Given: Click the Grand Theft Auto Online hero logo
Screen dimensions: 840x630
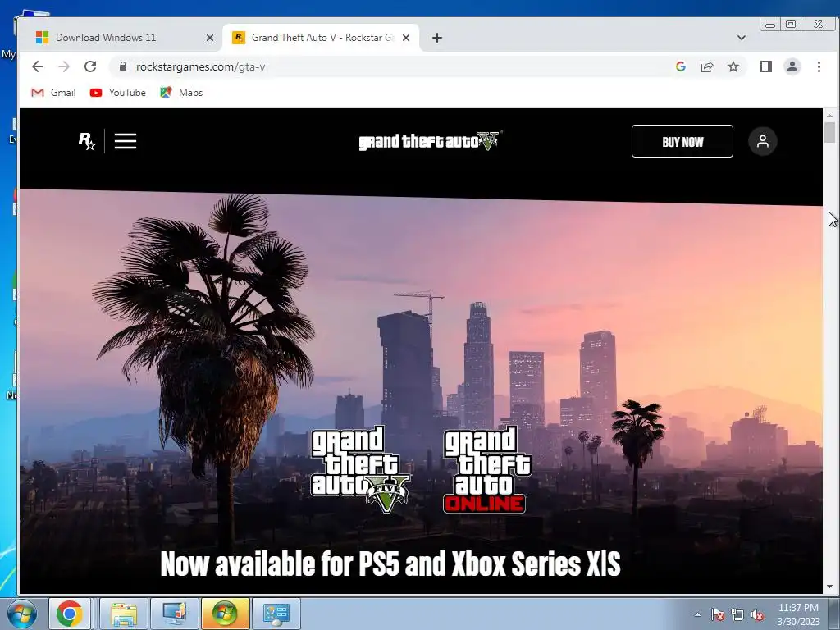Looking at the screenshot, I should pos(487,470).
